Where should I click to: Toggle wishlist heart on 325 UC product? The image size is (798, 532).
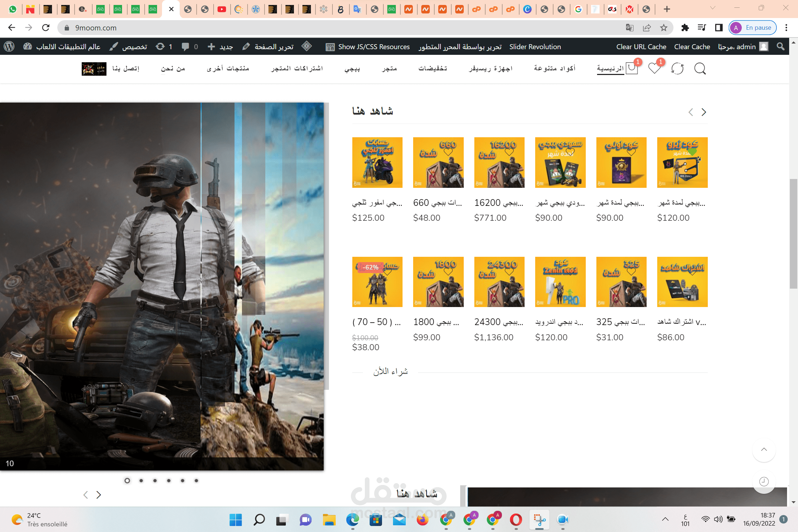(631, 272)
